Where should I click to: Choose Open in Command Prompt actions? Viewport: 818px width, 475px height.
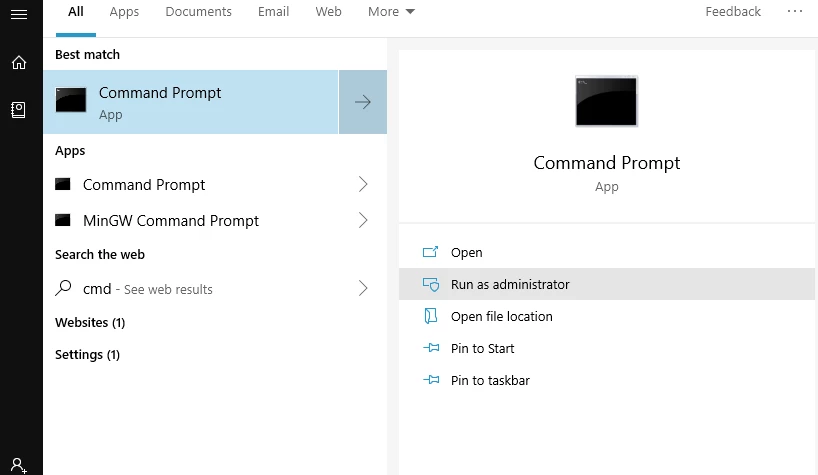607,252
